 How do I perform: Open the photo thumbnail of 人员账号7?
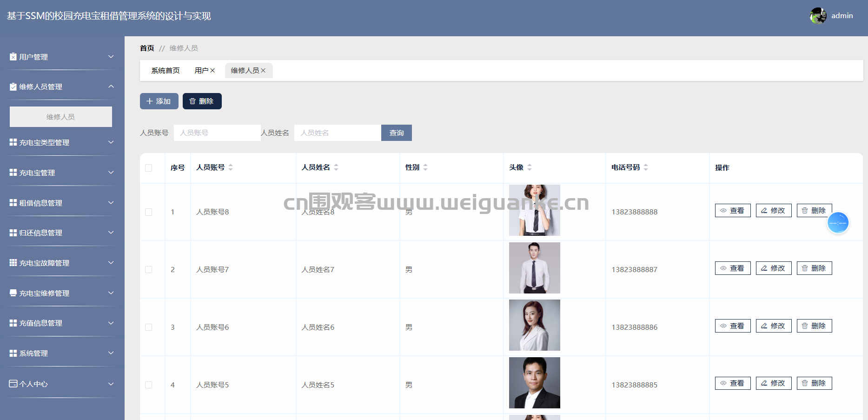[x=535, y=268]
